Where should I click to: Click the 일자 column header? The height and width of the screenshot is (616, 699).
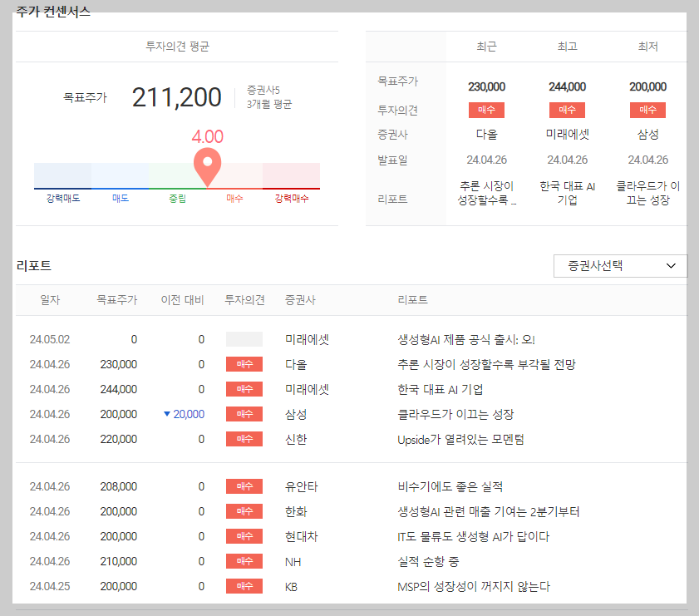(50, 300)
